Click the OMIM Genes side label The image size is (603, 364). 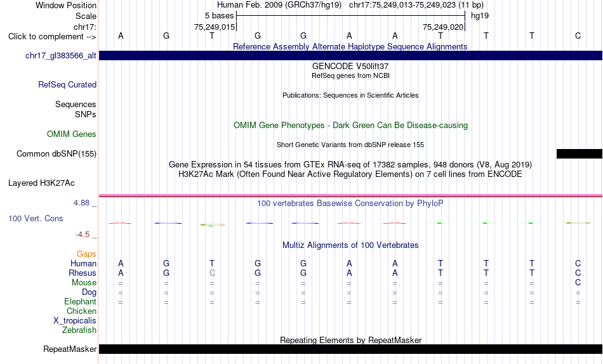point(72,134)
